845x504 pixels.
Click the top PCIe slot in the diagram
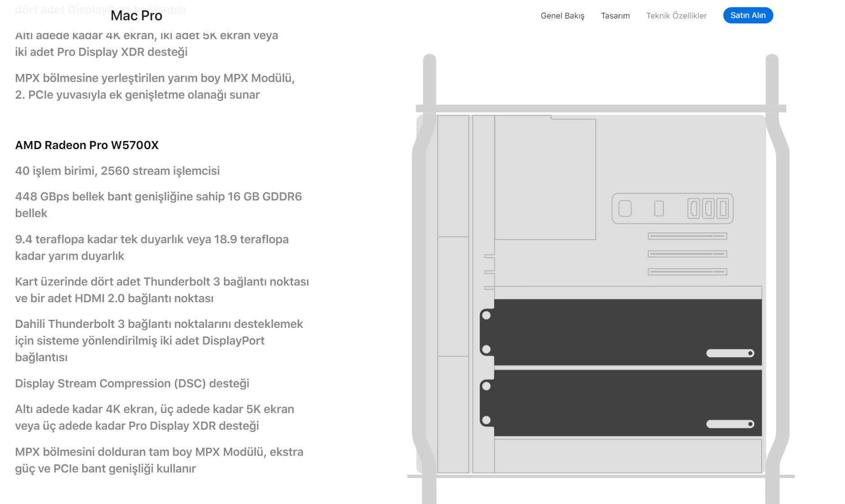click(x=687, y=236)
